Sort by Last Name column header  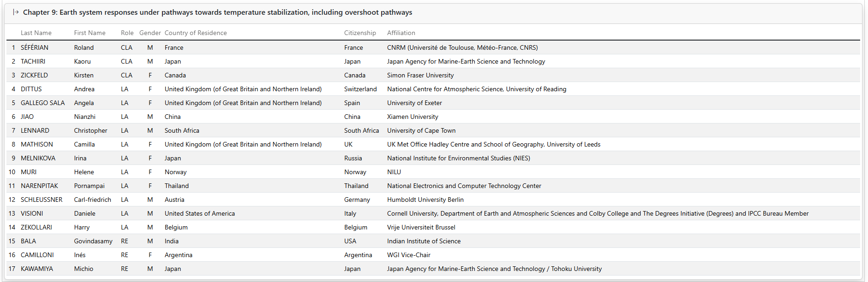click(x=36, y=33)
